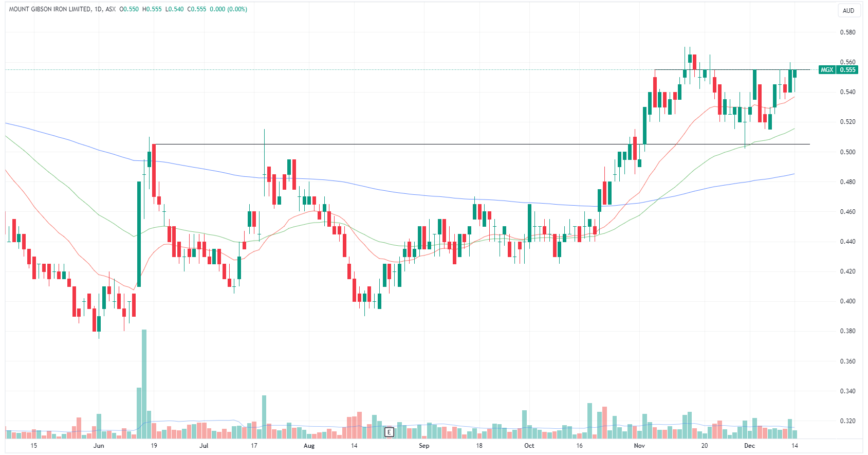Screen dimensions: 868x455
Task: Click the 1D interval in chart legend
Action: [x=98, y=9]
